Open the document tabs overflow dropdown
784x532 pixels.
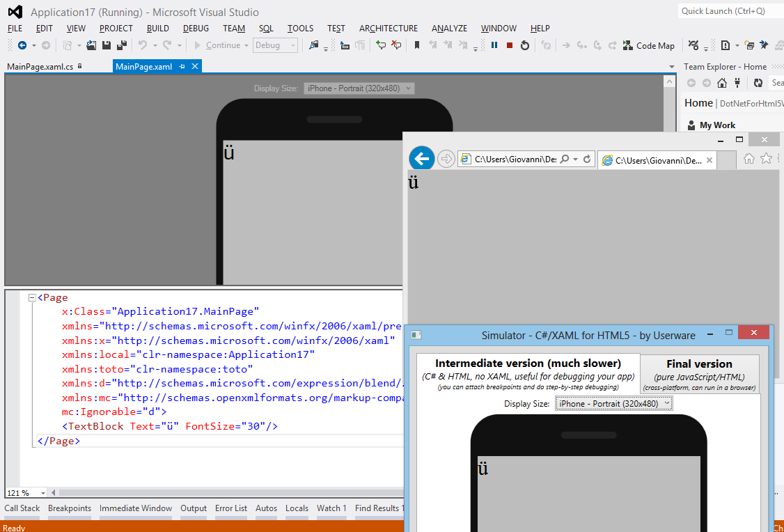click(671, 67)
